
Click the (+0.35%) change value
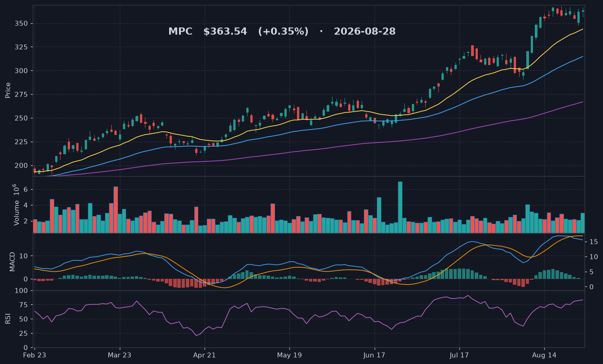tap(283, 31)
